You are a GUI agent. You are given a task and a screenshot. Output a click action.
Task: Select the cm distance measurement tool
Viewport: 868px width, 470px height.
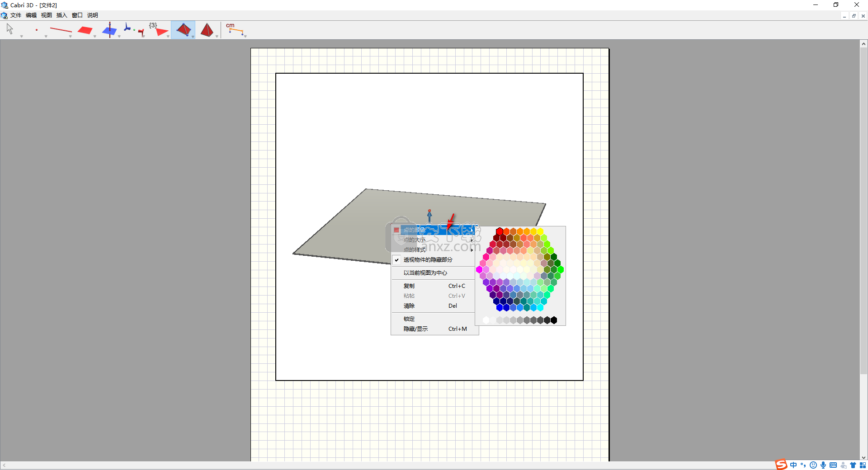pos(234,29)
